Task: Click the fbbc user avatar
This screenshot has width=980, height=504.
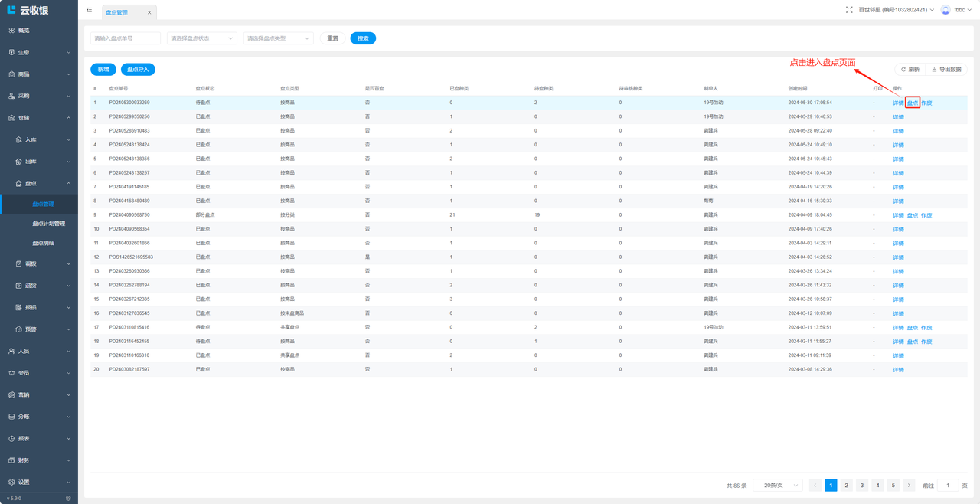Action: coord(946,10)
